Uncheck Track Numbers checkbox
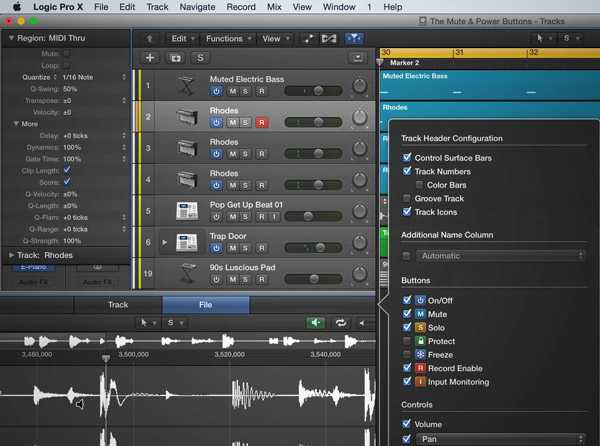The image size is (600, 446). coord(407,171)
